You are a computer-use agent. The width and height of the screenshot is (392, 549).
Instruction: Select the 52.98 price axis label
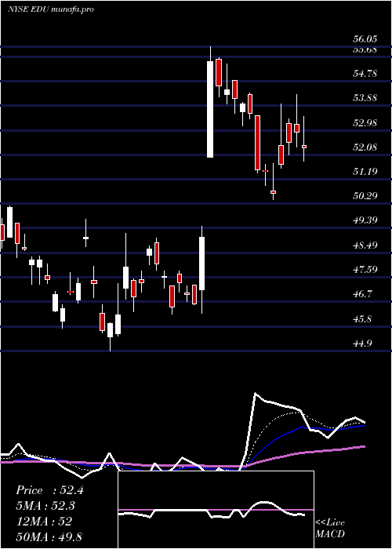point(365,123)
